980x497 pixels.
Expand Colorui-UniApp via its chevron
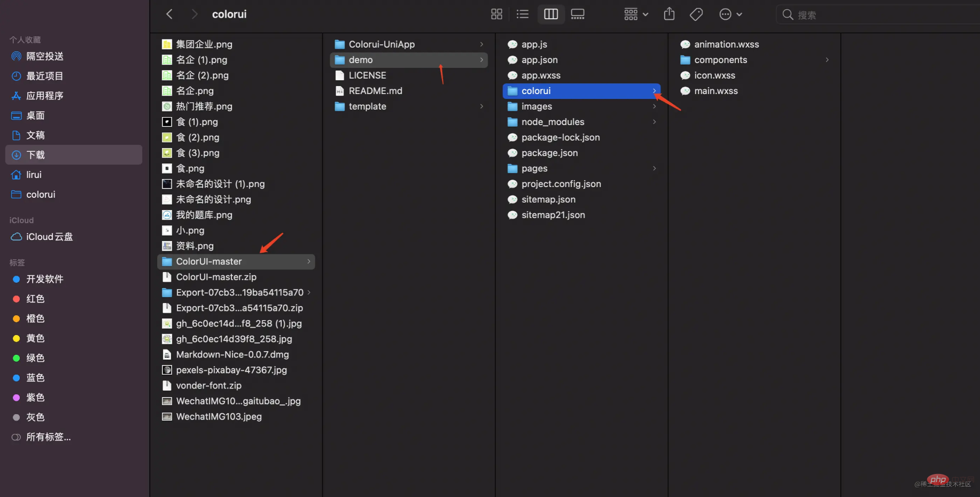[481, 44]
